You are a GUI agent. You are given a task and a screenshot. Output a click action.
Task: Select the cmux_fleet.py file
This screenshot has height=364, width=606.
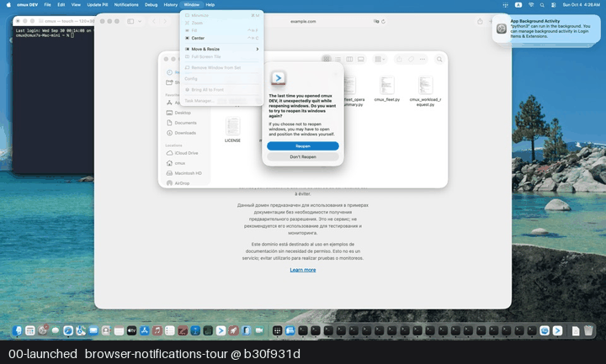coord(387,89)
